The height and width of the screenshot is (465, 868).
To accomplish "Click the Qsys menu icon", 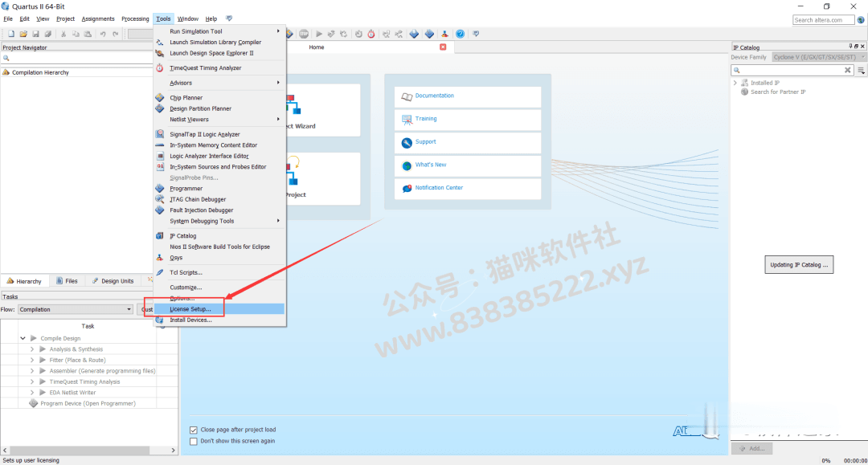I will coord(159,258).
